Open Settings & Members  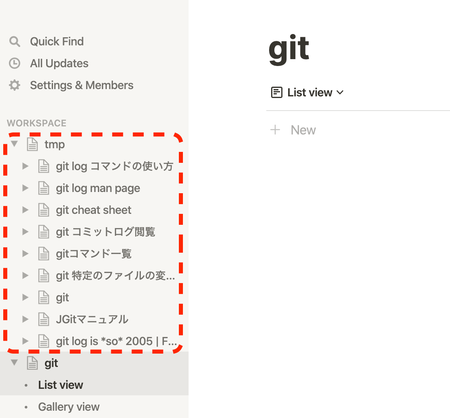(x=82, y=85)
